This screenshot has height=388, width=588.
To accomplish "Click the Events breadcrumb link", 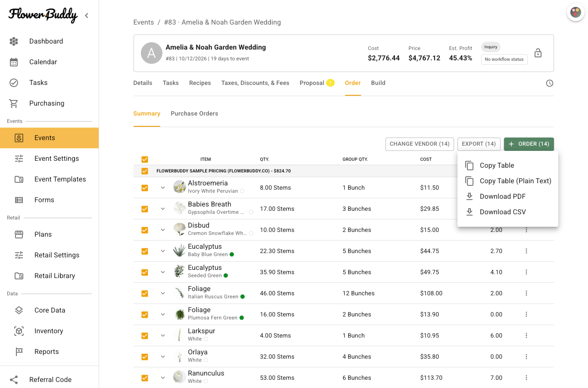I will tap(143, 22).
